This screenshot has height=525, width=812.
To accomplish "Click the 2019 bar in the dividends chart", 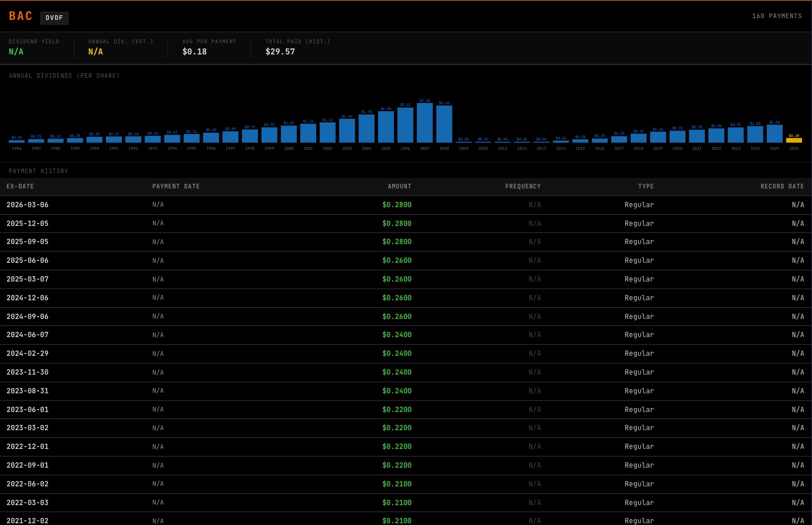I will click(658, 137).
